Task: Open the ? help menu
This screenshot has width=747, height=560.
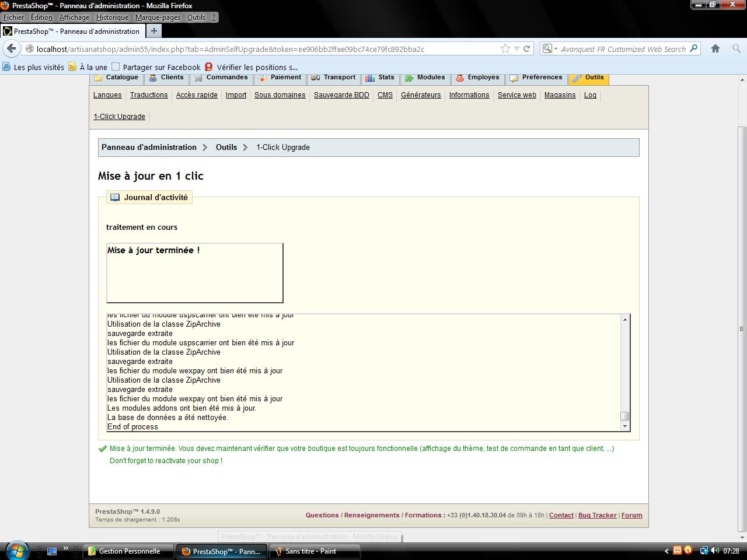Action: [x=214, y=17]
